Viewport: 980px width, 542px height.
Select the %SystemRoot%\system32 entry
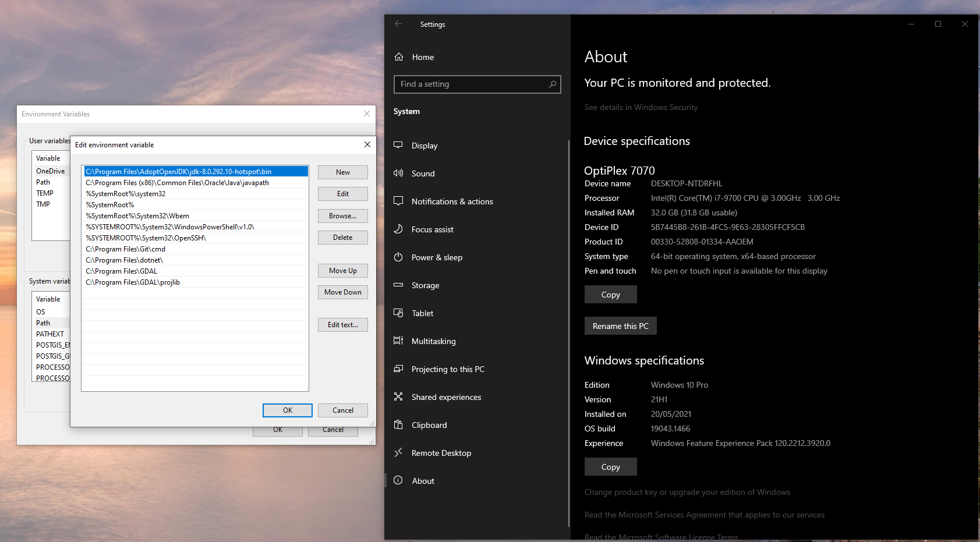click(x=196, y=194)
